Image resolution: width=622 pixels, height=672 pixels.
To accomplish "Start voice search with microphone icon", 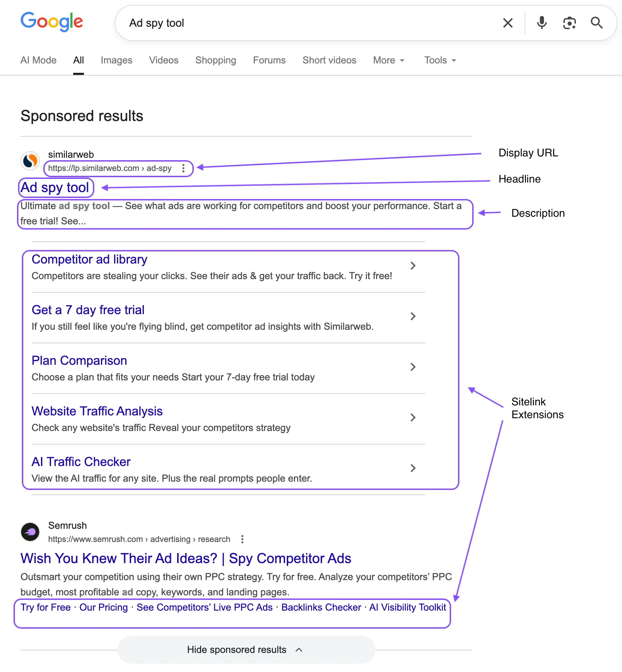I will point(542,23).
